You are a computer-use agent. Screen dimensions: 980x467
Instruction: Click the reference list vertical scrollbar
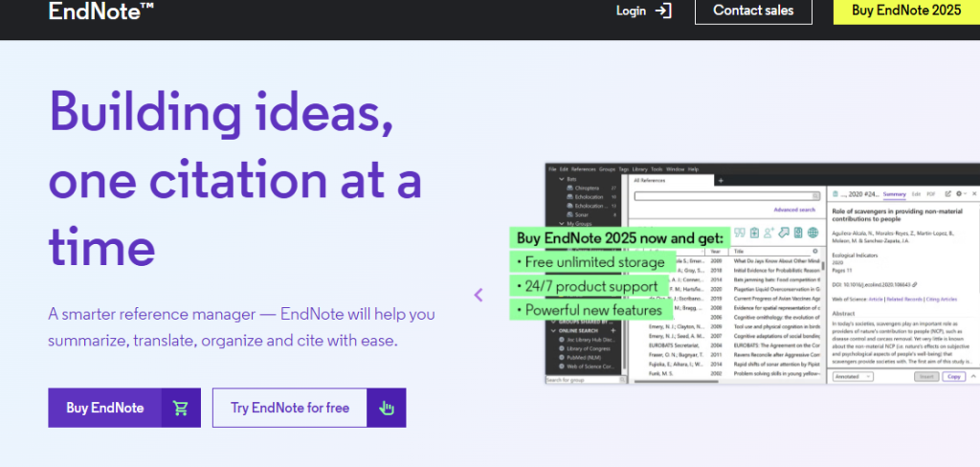[823, 266]
